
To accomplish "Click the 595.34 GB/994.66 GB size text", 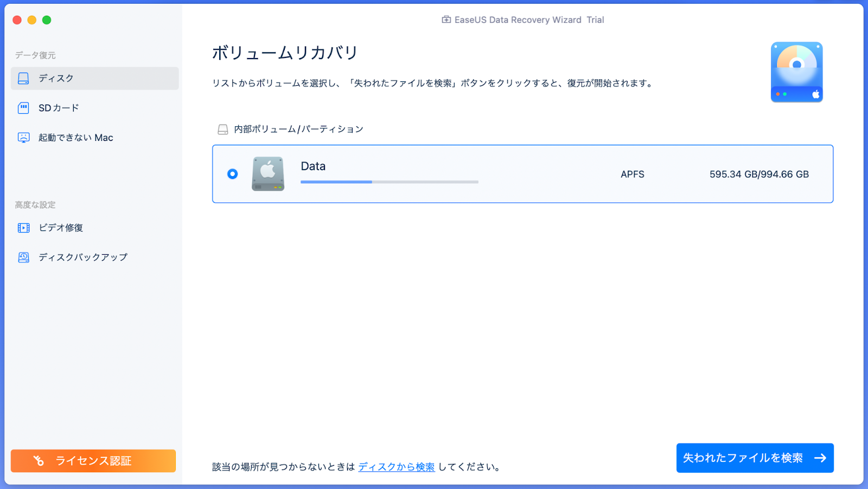I will (759, 174).
